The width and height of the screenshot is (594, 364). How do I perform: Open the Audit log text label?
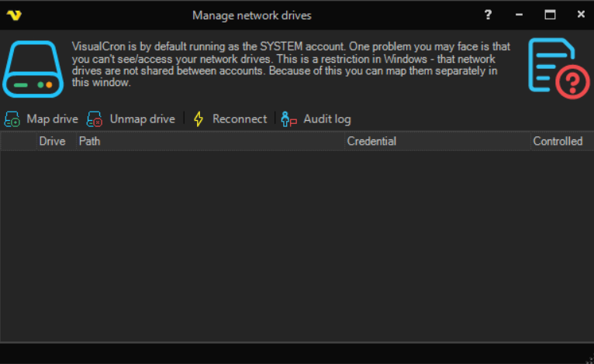[326, 119]
